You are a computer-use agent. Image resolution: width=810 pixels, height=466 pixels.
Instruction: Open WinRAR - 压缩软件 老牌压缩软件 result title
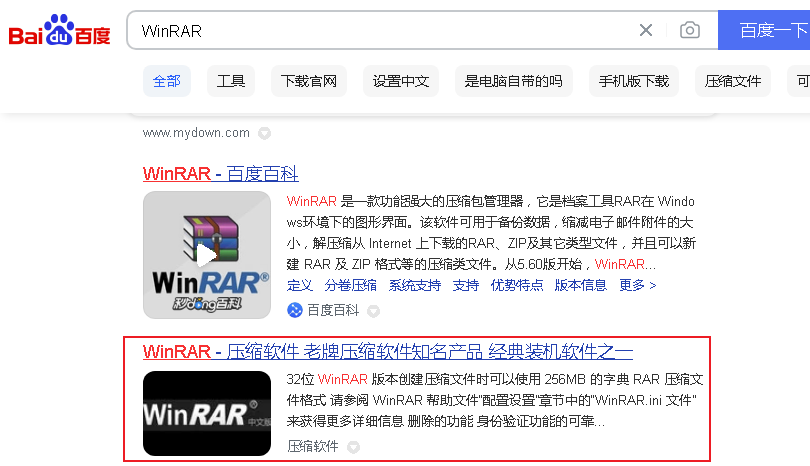tap(387, 352)
